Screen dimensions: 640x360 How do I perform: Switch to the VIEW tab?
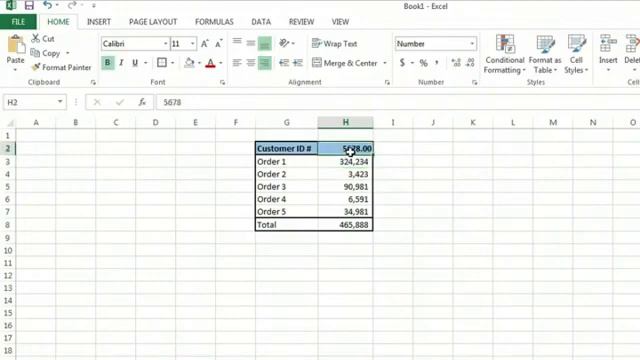pos(340,22)
